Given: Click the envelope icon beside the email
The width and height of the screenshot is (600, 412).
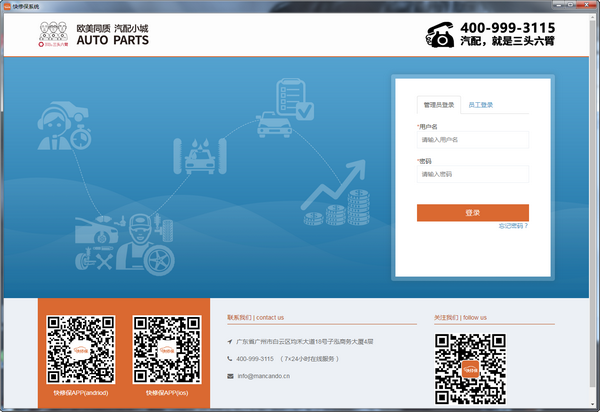Looking at the screenshot, I should (x=230, y=376).
